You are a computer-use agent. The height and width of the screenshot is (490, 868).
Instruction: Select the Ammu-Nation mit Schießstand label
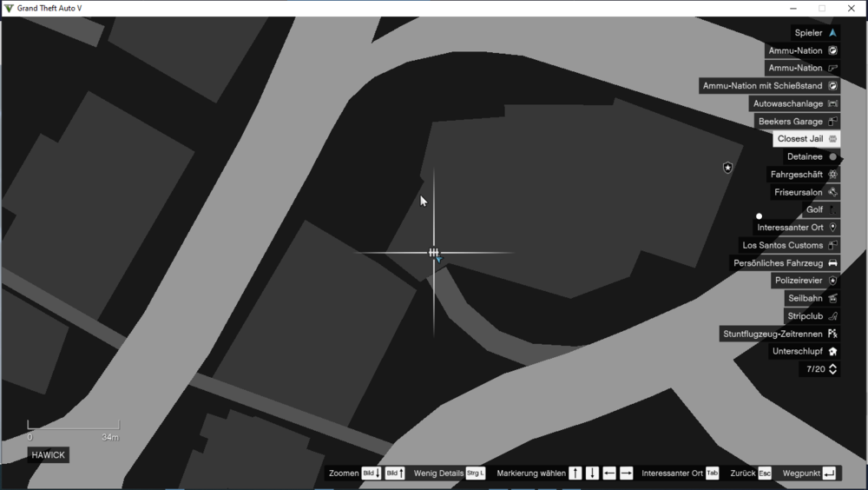(763, 86)
